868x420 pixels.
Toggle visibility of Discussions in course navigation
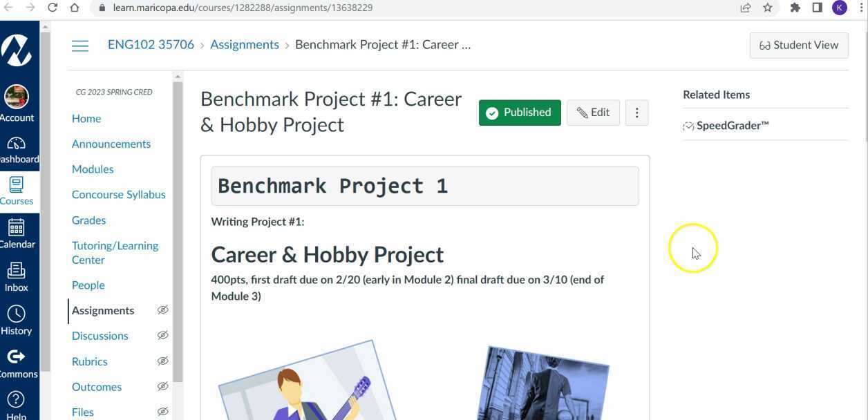tap(162, 335)
